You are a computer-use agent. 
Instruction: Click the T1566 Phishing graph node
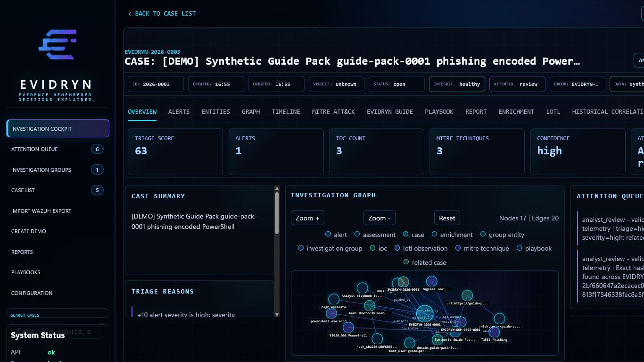494,332
